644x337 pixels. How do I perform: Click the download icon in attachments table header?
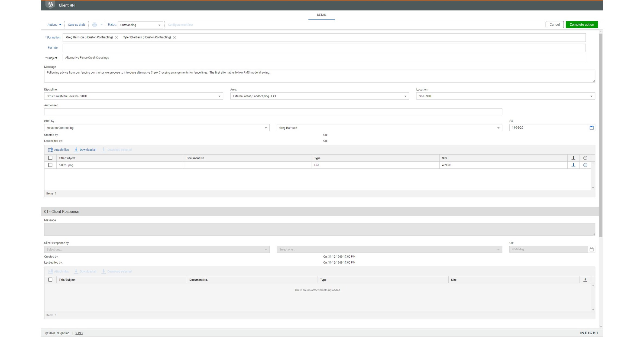pyautogui.click(x=573, y=158)
